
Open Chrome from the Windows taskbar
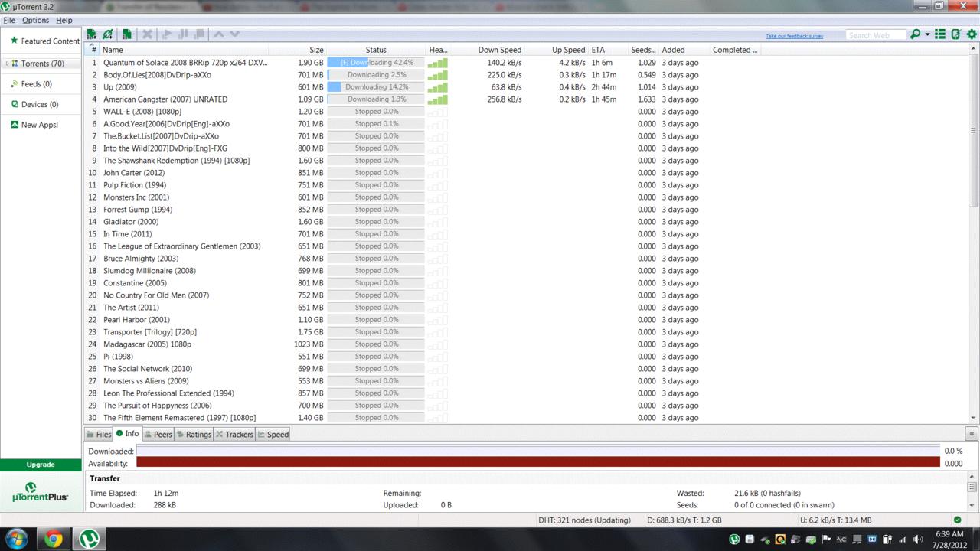pos(53,539)
